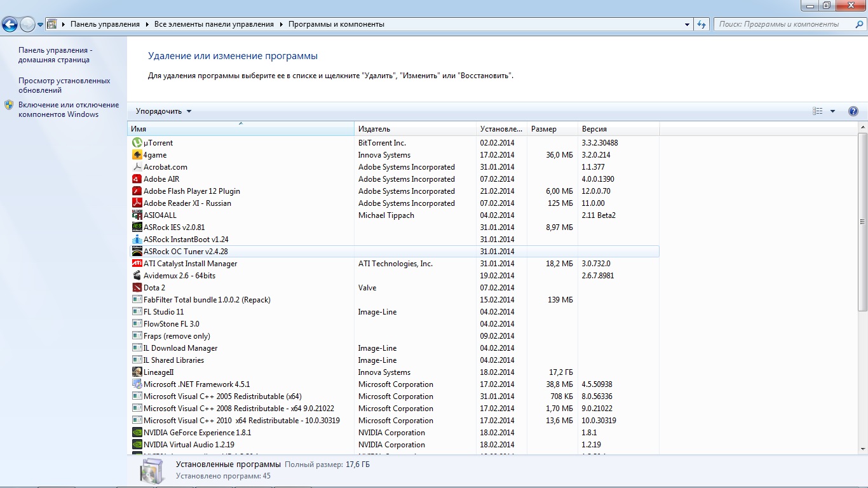Click Adobe Reader XI - Russian icon
The image size is (868, 488).
[x=137, y=203]
